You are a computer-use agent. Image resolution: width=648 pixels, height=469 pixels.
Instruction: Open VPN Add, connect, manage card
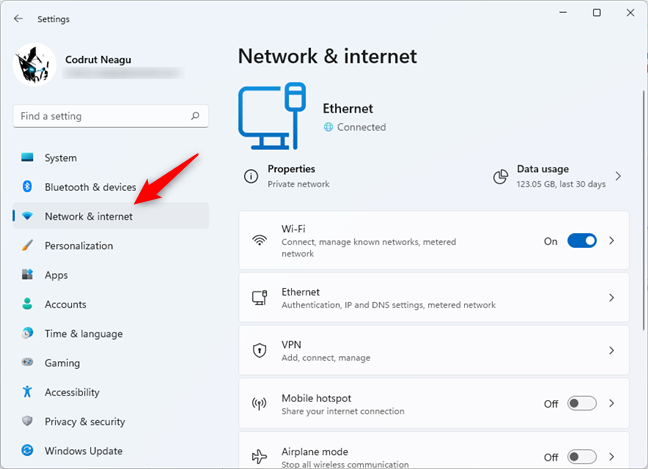pos(434,350)
